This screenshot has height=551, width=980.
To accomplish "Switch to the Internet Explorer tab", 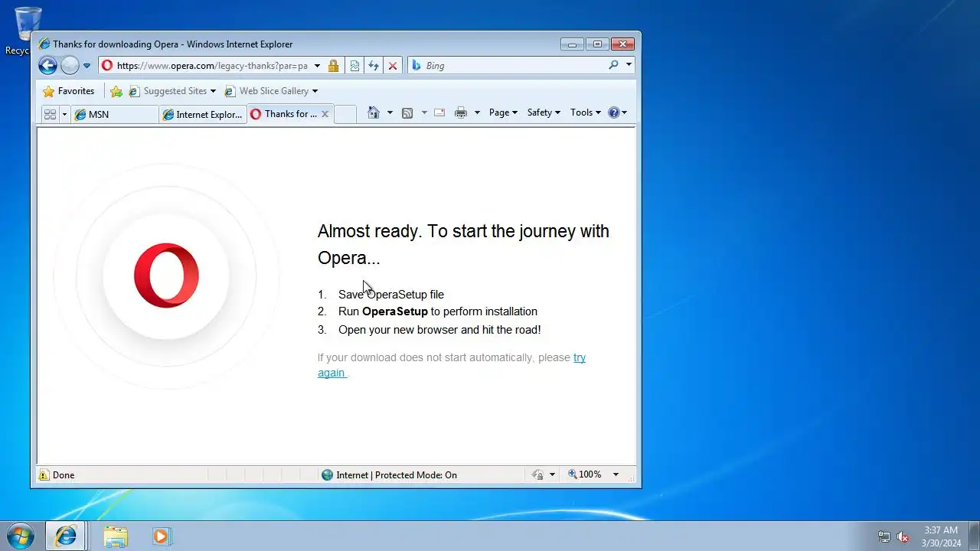I will coord(203,114).
